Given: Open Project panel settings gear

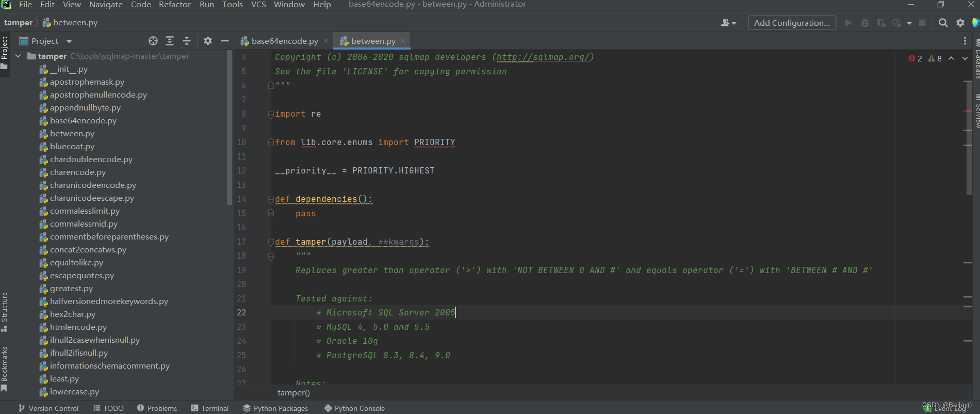Looking at the screenshot, I should (x=208, y=41).
